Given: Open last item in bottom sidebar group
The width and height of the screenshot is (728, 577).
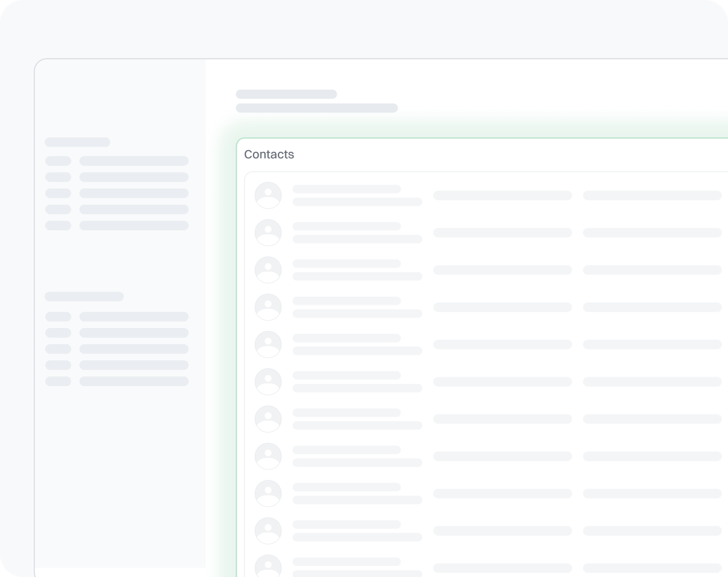Looking at the screenshot, I should 134,381.
